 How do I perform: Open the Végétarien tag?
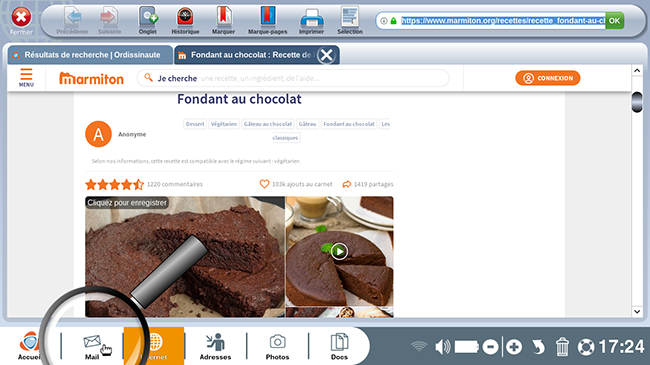tap(224, 124)
